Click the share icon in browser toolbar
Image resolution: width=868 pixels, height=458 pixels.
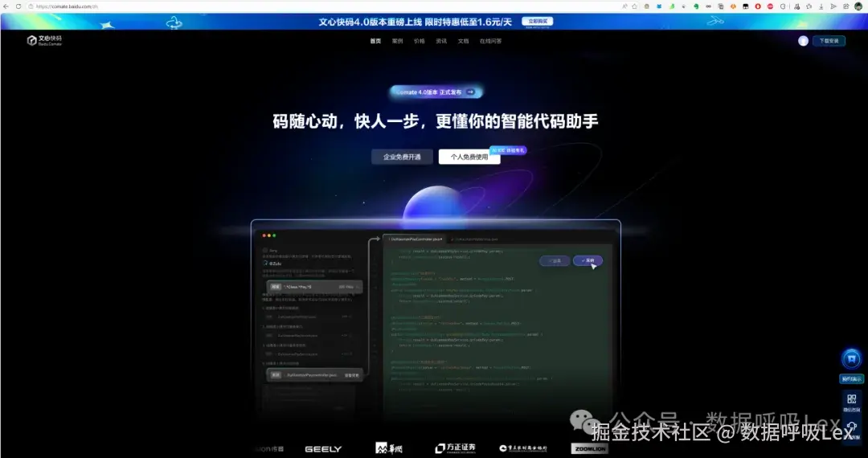tap(845, 6)
